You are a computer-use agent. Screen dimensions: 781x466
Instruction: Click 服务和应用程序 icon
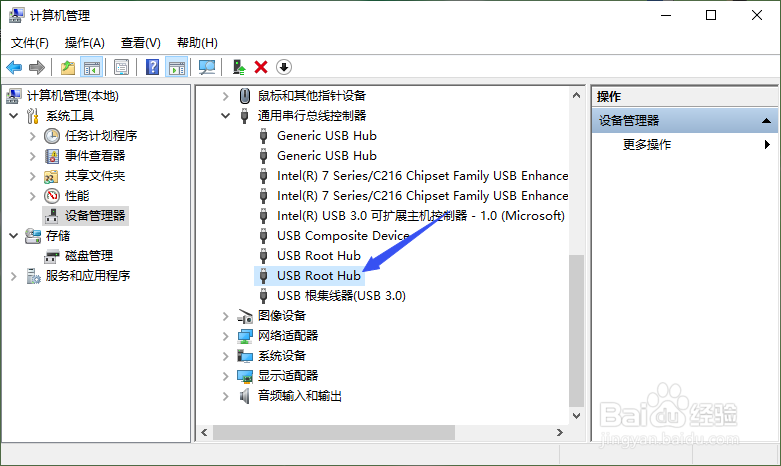pyautogui.click(x=33, y=275)
